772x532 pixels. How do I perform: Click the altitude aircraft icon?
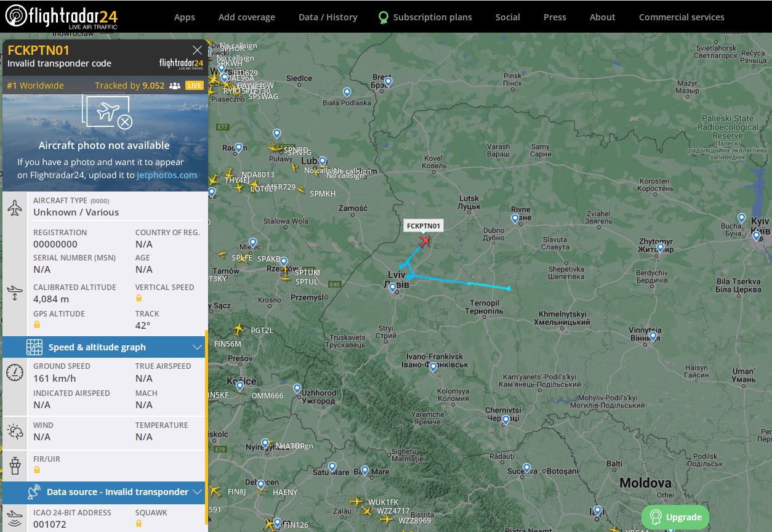coord(15,293)
